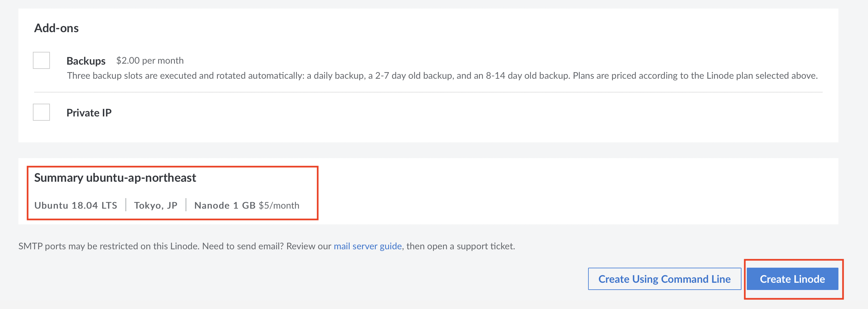Click Create Using Command Line button
The height and width of the screenshot is (309, 868).
pos(665,279)
